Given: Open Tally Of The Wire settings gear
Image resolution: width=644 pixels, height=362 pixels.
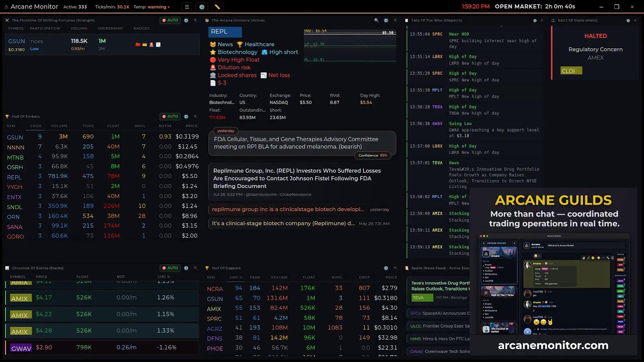Looking at the screenshot, I should click(x=535, y=20).
